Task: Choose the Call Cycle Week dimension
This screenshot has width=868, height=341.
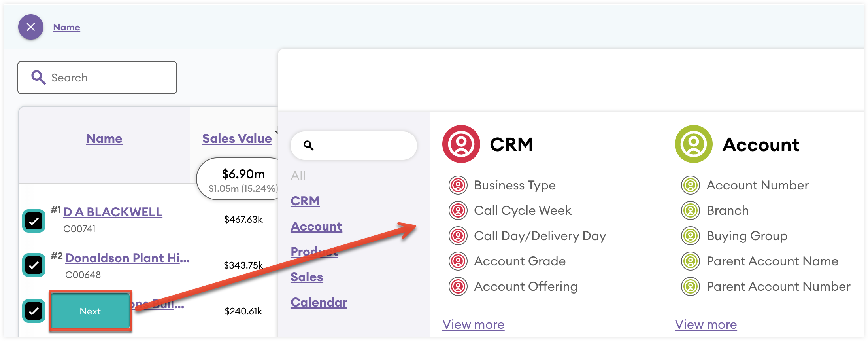Action: pyautogui.click(x=523, y=210)
